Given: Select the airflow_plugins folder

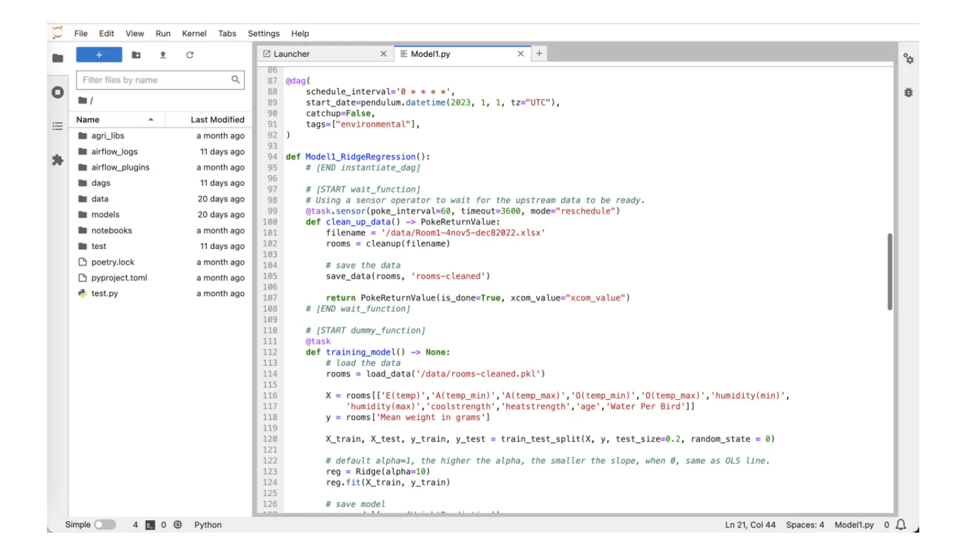Looking at the screenshot, I should (160, 167).
